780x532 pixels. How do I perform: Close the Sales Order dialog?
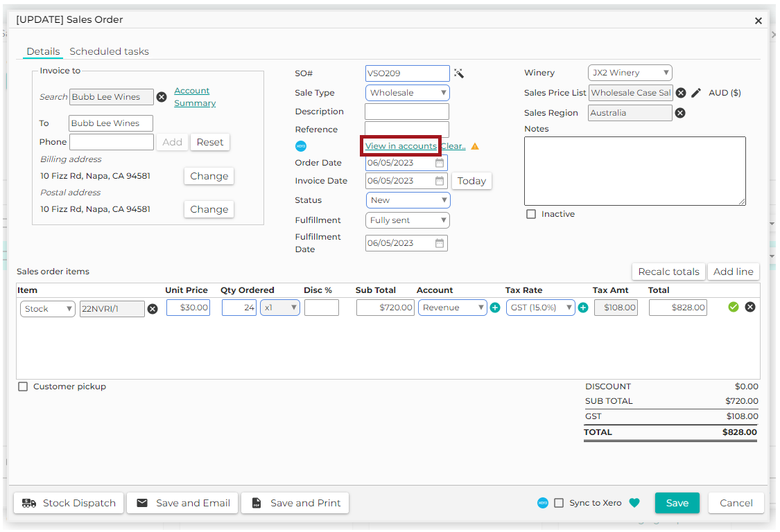tap(758, 20)
